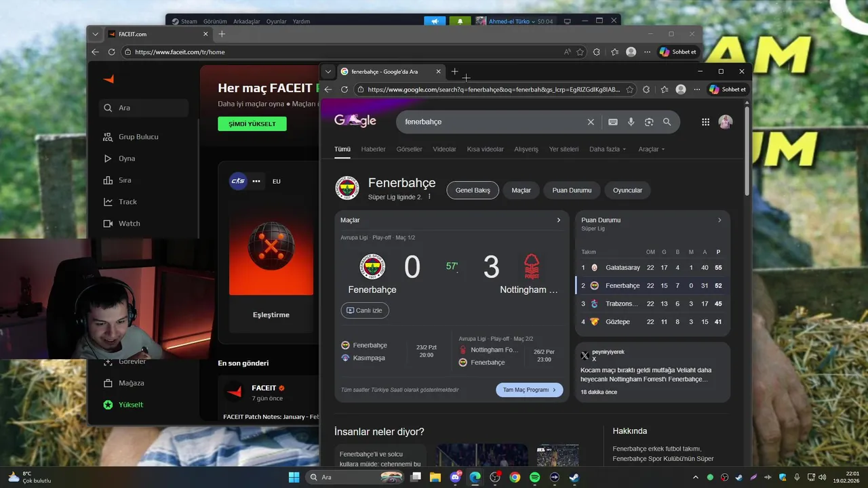Click the FACEIT address bar URL
This screenshot has height=488, width=868.
click(x=180, y=52)
